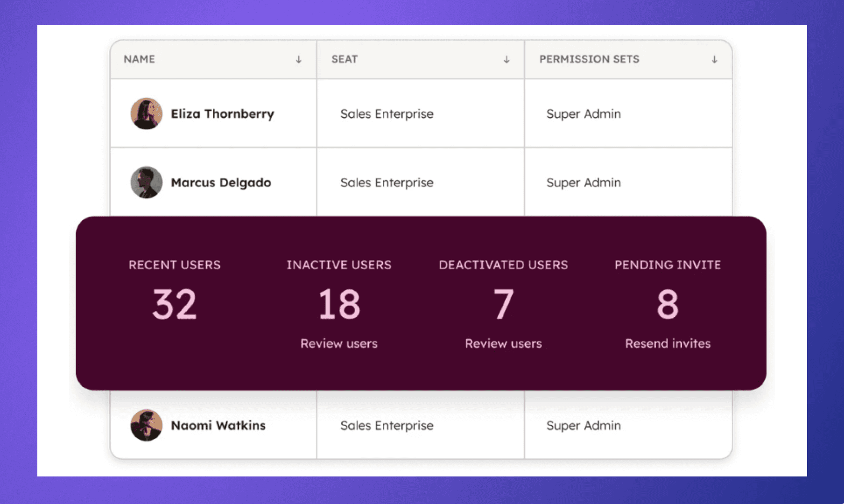Click Naomi Watkins's Sales Enterprise seat cell
The image size is (844, 504).
[x=386, y=425]
